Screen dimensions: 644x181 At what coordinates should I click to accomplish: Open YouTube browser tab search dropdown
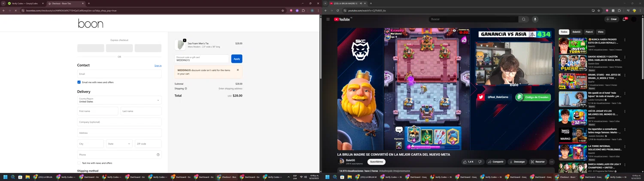[325, 3]
